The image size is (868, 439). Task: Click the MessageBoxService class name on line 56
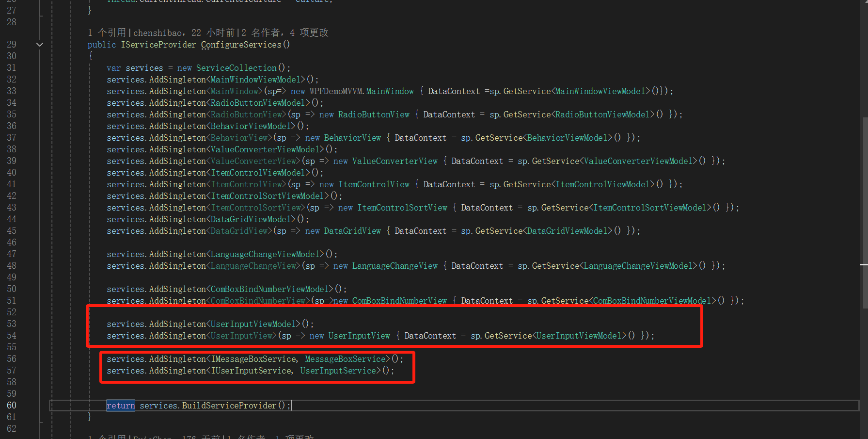point(345,359)
